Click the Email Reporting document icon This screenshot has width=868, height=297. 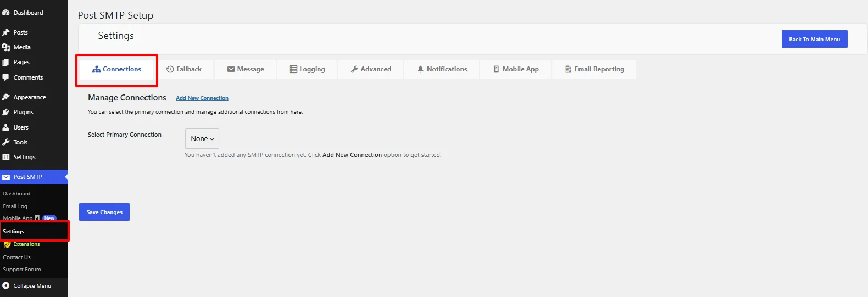tap(569, 69)
